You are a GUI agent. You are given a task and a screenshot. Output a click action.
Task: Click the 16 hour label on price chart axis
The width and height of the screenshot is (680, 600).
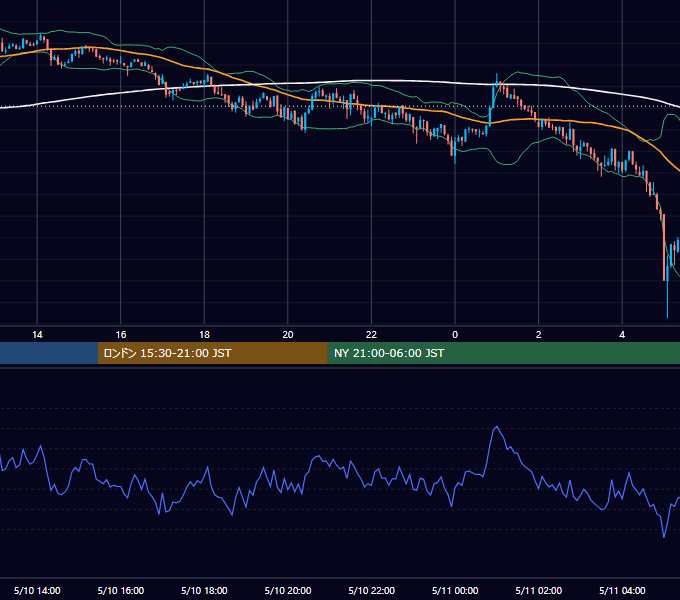point(121,335)
